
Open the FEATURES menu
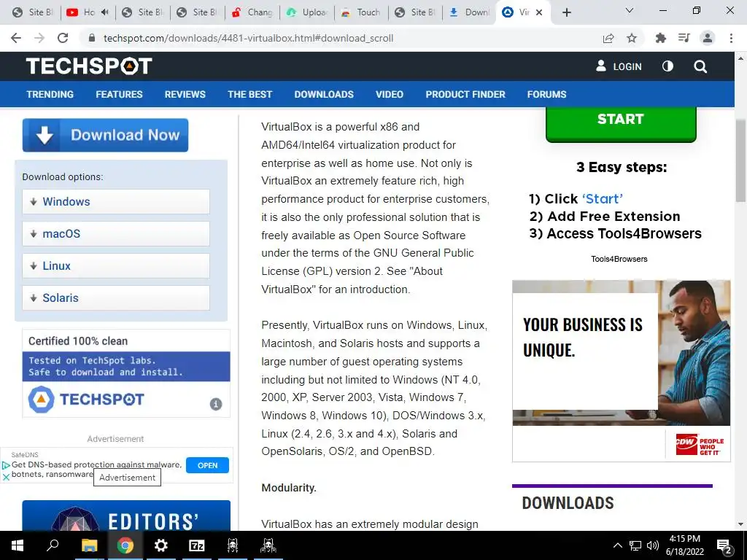119,94
